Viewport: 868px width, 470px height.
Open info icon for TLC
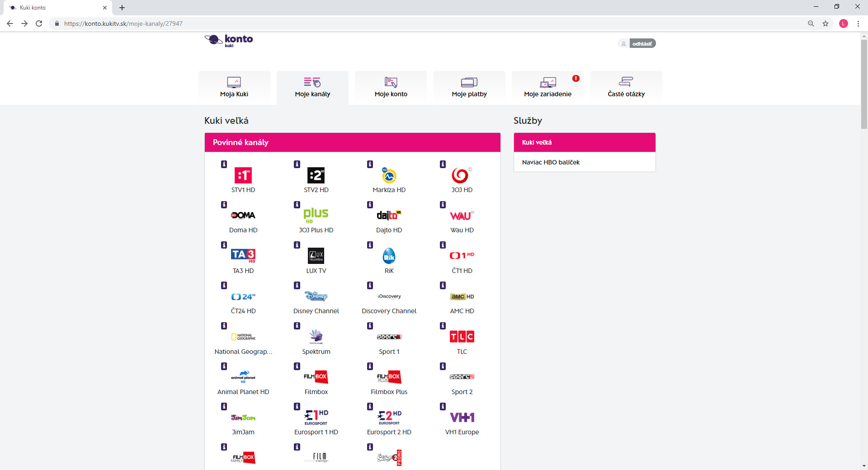(x=443, y=326)
